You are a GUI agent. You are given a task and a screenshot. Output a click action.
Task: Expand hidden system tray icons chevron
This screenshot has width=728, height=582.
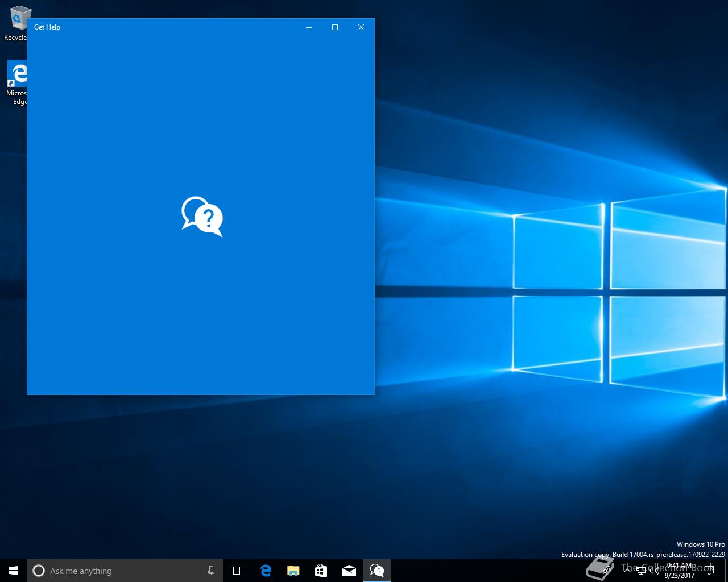pos(627,571)
